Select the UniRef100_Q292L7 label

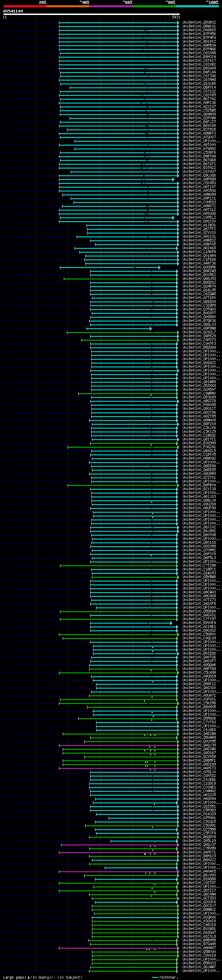(x=199, y=332)
